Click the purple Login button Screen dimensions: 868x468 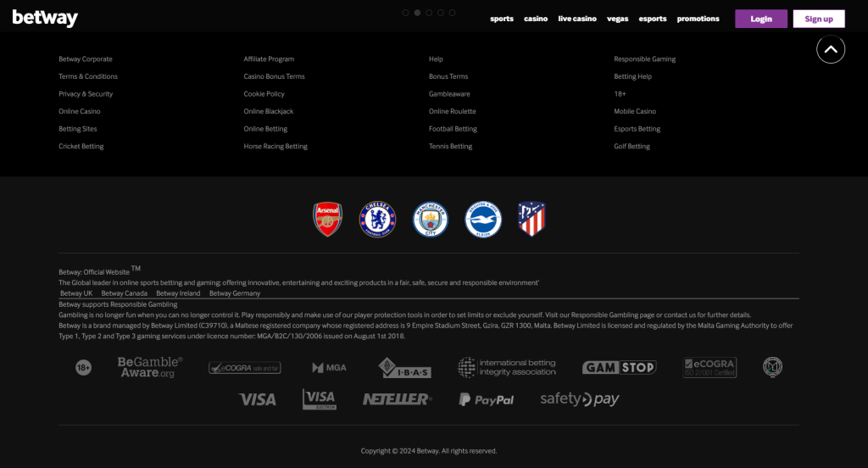point(760,19)
